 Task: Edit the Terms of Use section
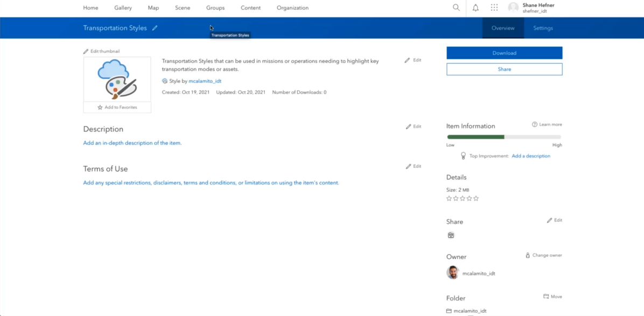[x=413, y=166]
